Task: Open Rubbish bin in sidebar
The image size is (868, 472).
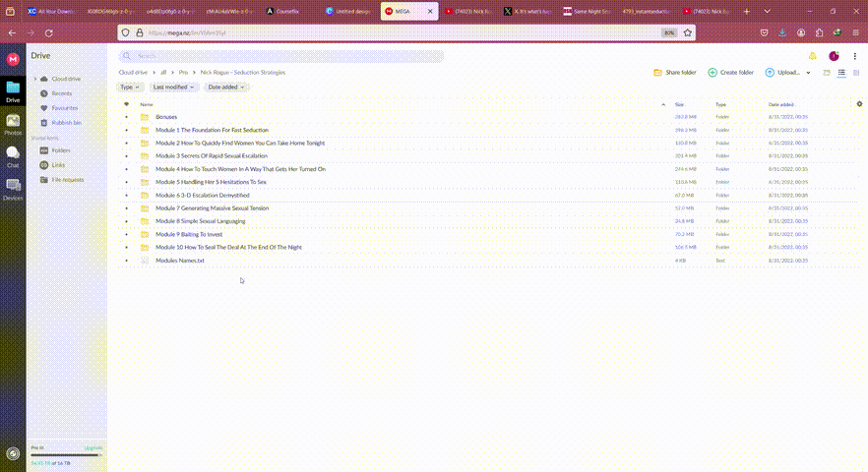Action: tap(67, 122)
